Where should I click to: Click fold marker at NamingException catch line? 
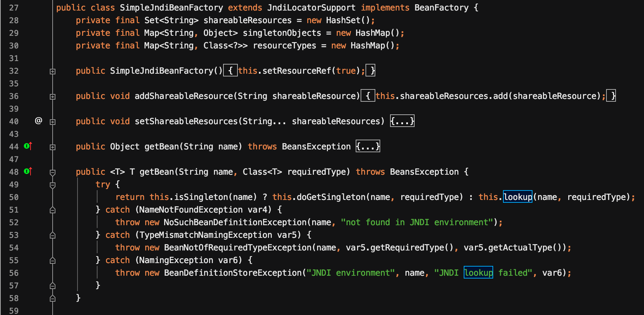point(53,261)
